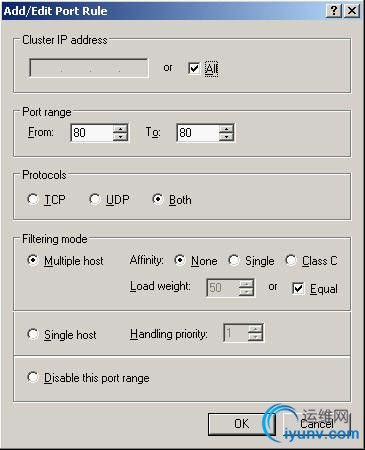The image size is (365, 450).
Task: Choose None affinity radio button
Action: pyautogui.click(x=180, y=260)
